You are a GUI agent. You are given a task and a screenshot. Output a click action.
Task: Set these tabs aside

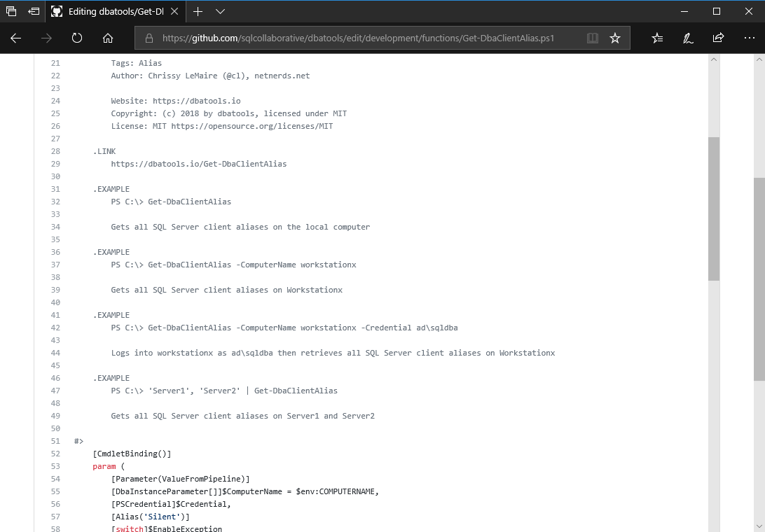(x=34, y=11)
